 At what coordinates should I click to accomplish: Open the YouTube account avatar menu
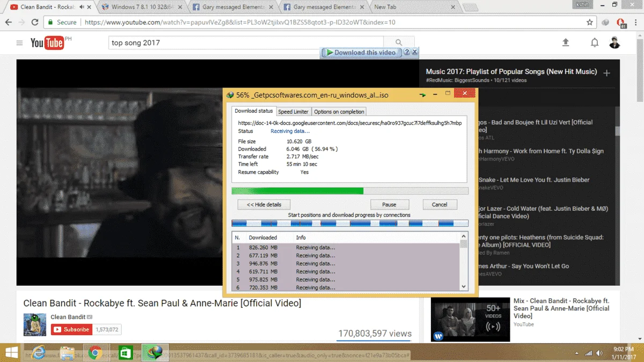pyautogui.click(x=614, y=43)
